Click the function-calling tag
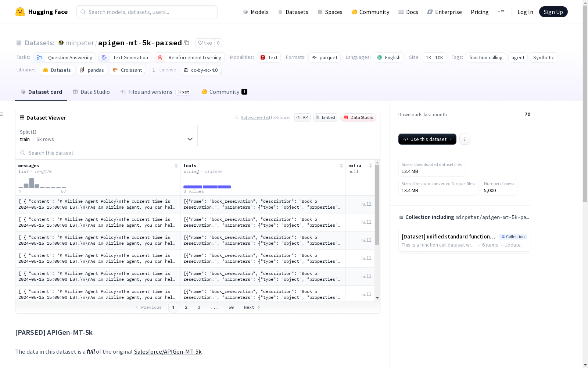 click(486, 57)
